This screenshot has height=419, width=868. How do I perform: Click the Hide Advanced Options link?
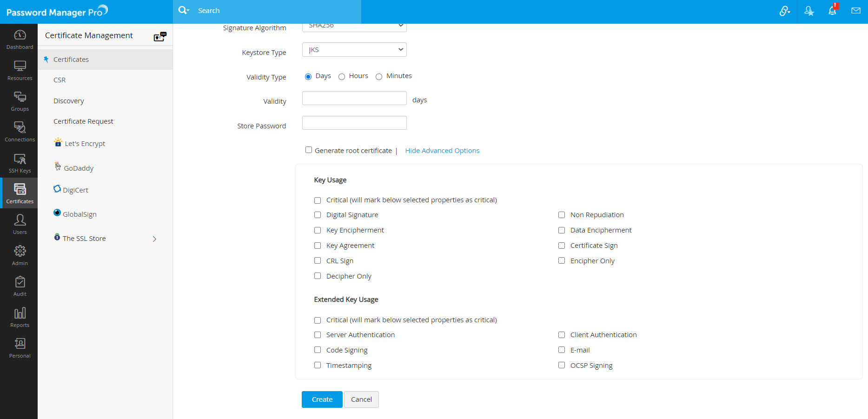point(442,150)
